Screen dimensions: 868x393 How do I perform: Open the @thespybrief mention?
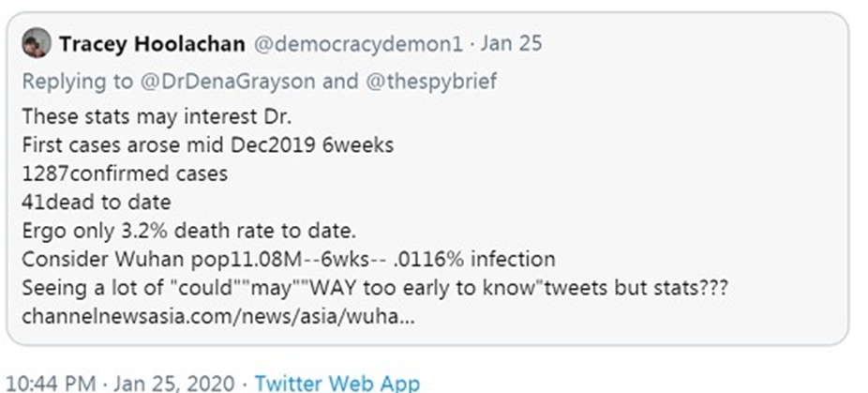coord(430,82)
